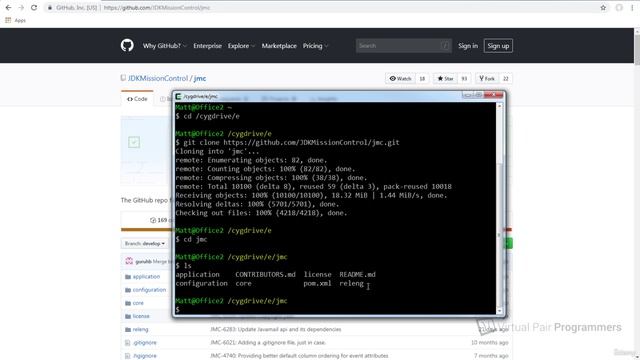Click README.md in the terminal ls output
Viewport: 640px width, 360px height.
358,274
